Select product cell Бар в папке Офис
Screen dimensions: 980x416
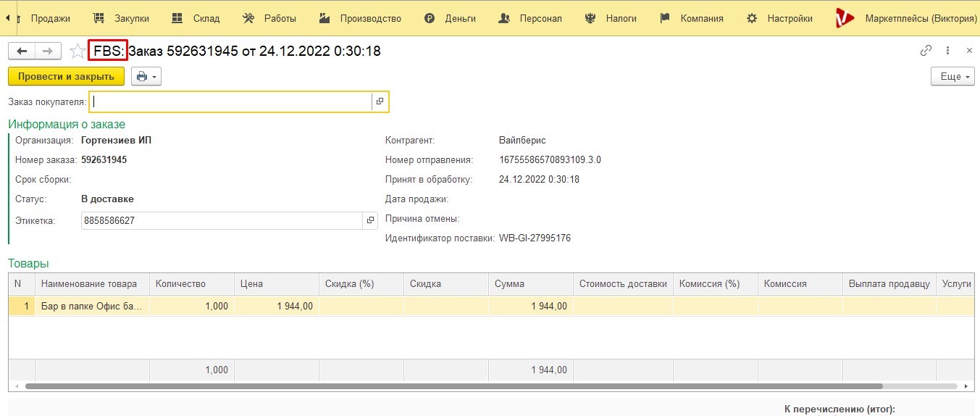coord(92,307)
